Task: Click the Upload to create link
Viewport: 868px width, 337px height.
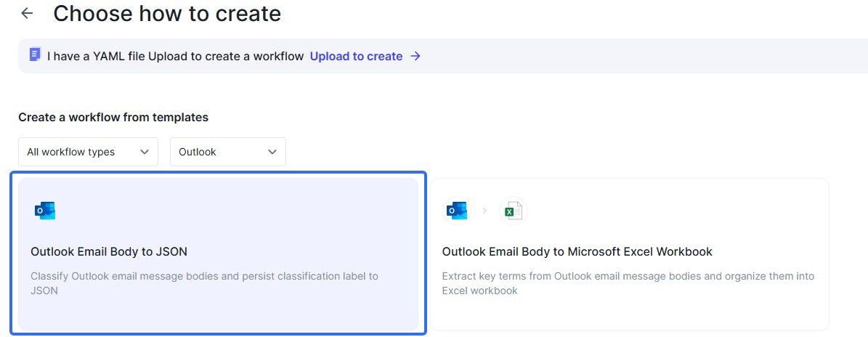Action: tap(356, 56)
